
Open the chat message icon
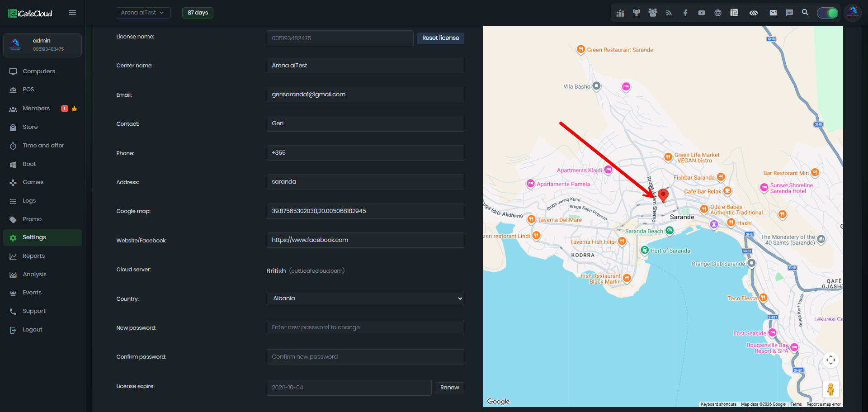pos(789,13)
